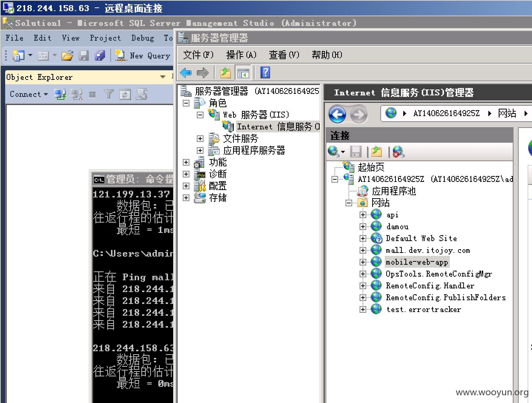The height and width of the screenshot is (403, 532).
Task: Click the Help question mark icon
Action: pyautogui.click(x=265, y=72)
